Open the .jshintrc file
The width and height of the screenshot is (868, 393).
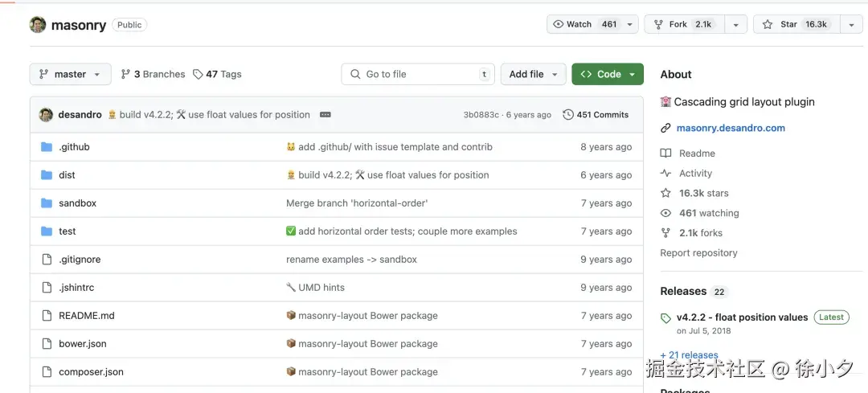pos(76,287)
